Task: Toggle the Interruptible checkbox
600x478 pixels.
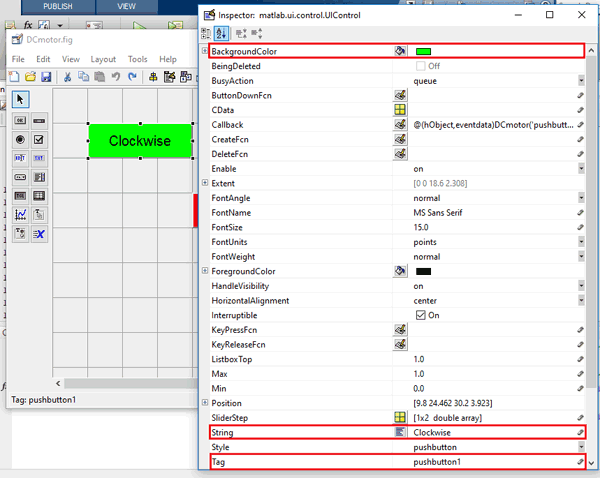Action: (x=420, y=315)
